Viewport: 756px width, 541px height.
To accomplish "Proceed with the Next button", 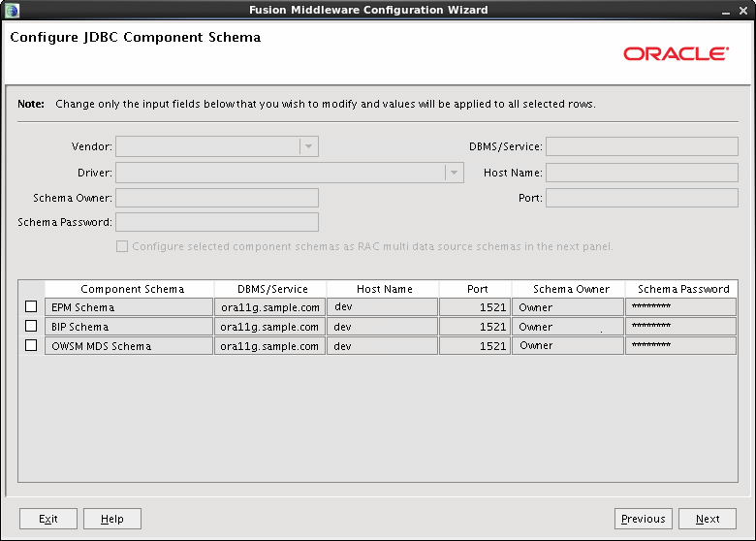I will [x=708, y=519].
